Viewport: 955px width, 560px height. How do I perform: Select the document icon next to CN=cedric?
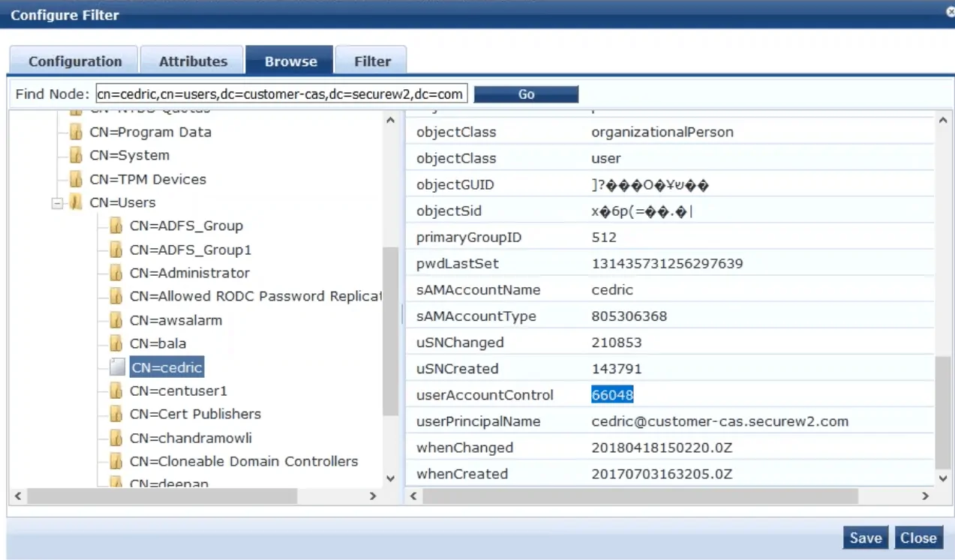(x=117, y=367)
